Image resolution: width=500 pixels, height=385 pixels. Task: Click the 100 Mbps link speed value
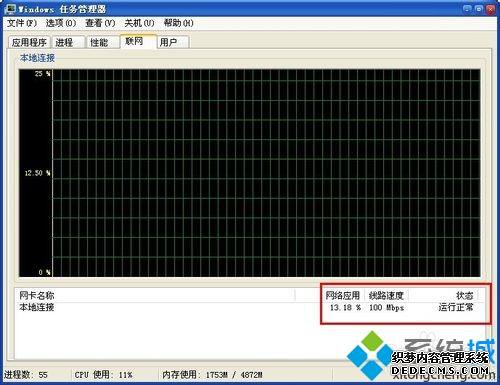click(x=386, y=307)
